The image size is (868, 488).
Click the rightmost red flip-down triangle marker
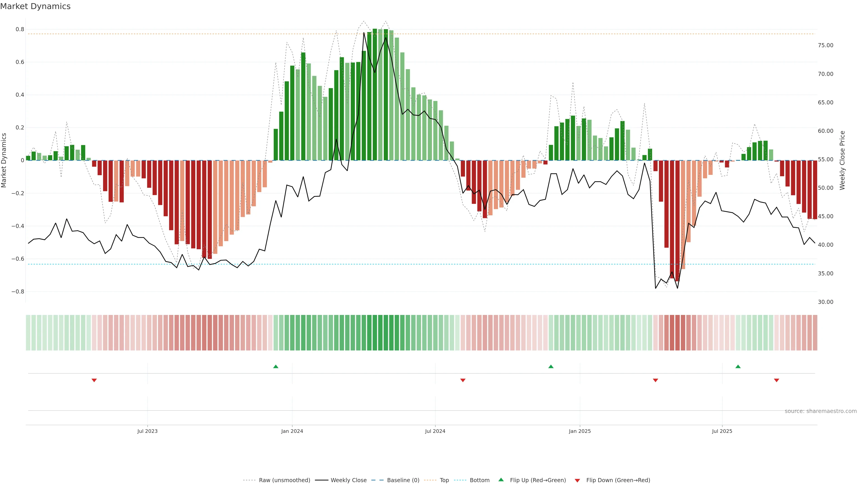click(x=777, y=380)
